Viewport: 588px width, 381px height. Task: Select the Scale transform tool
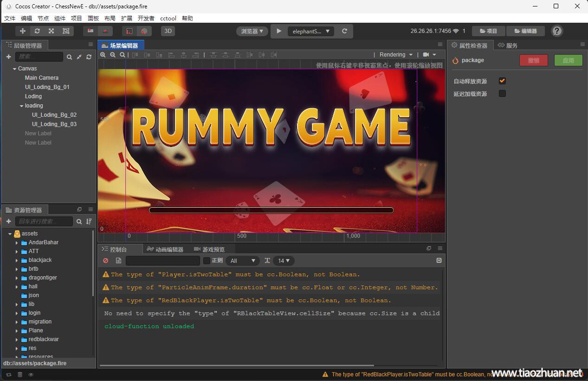[x=52, y=31]
